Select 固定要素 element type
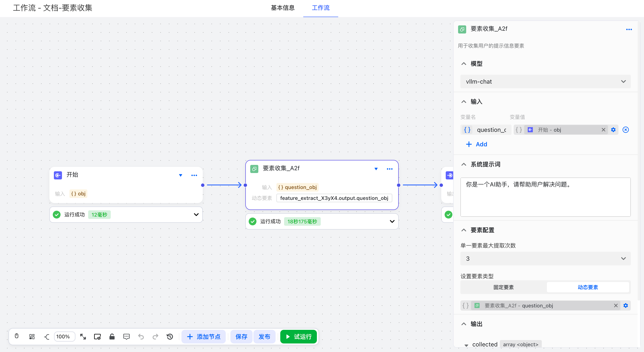The image size is (644, 352). (503, 287)
